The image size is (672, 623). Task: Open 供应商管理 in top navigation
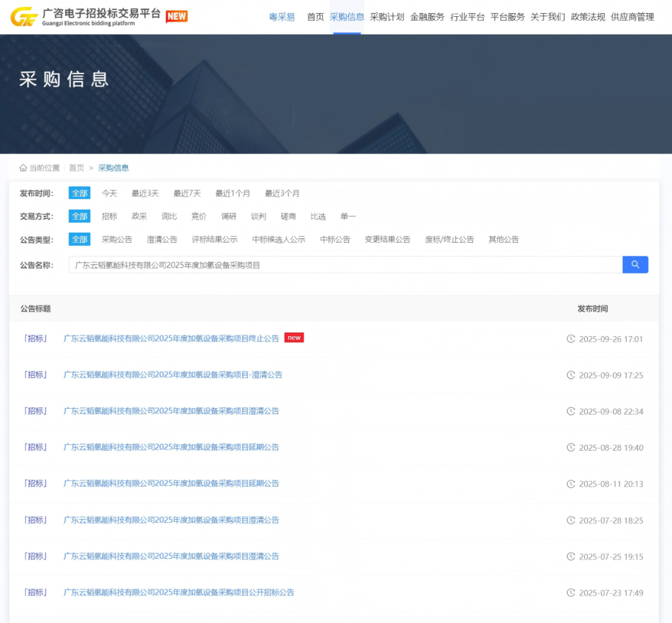632,17
